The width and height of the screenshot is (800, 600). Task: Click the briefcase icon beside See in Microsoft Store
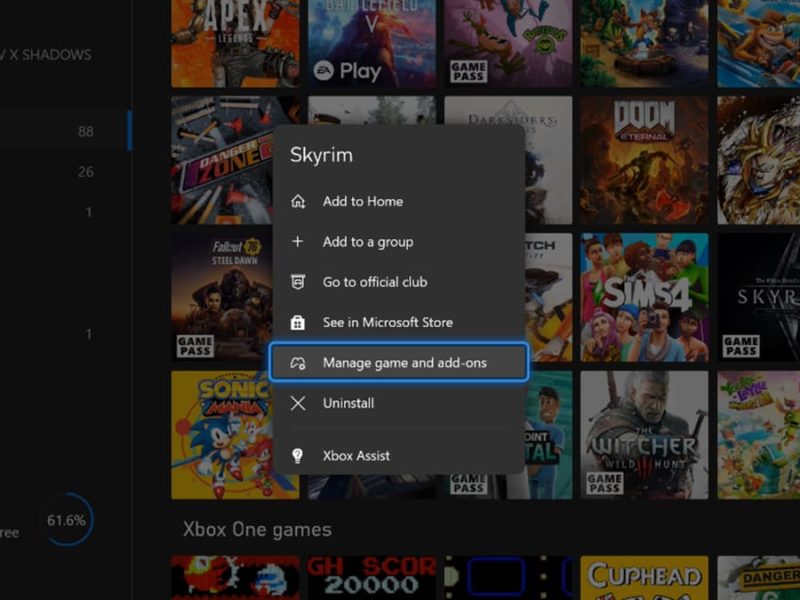click(297, 322)
